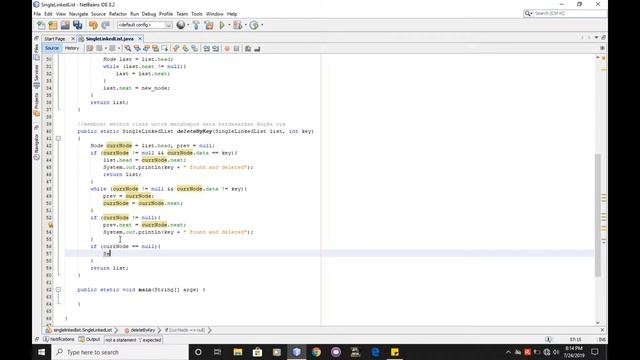The height and width of the screenshot is (360, 640).
Task: Click the taskbar search box
Action: (x=120, y=352)
